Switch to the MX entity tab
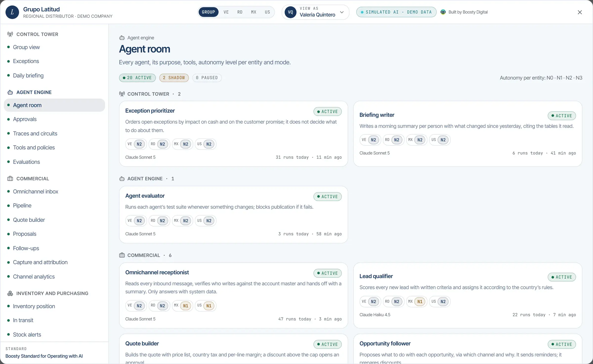 [x=254, y=12]
